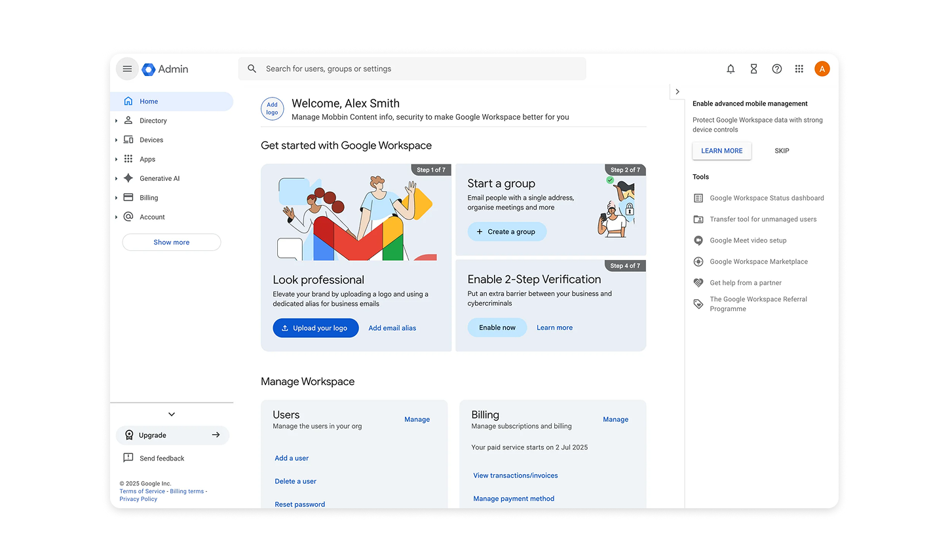Click the LEARN MORE button
This screenshot has width=950, height=560.
coord(722,151)
